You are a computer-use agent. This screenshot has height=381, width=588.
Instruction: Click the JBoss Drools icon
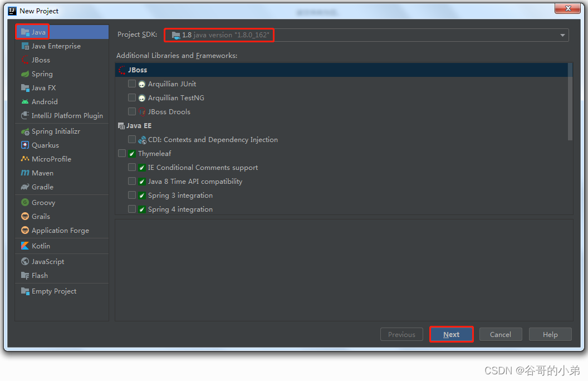[142, 112]
